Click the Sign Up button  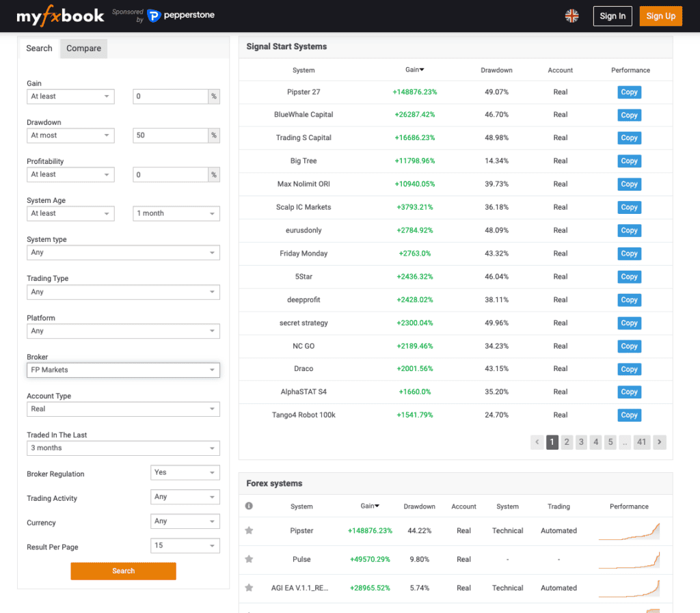[x=660, y=16]
